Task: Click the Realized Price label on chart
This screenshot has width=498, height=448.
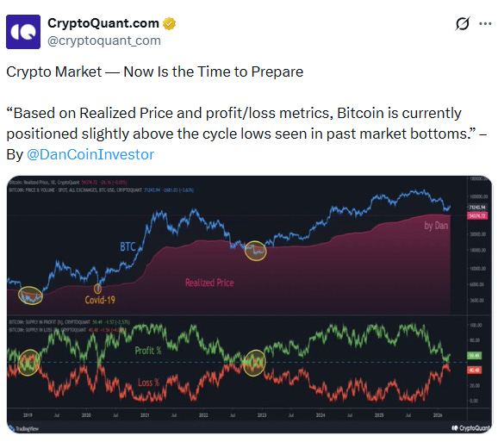Action: pos(209,283)
